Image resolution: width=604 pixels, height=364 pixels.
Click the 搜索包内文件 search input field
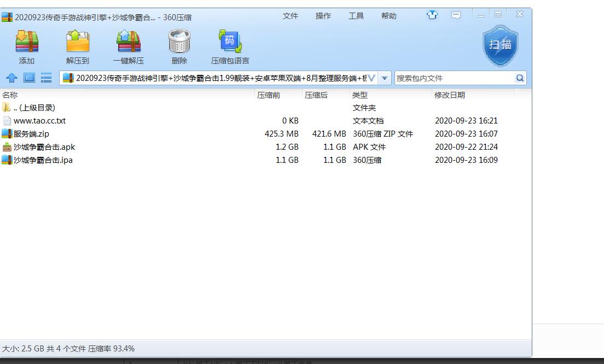(454, 78)
